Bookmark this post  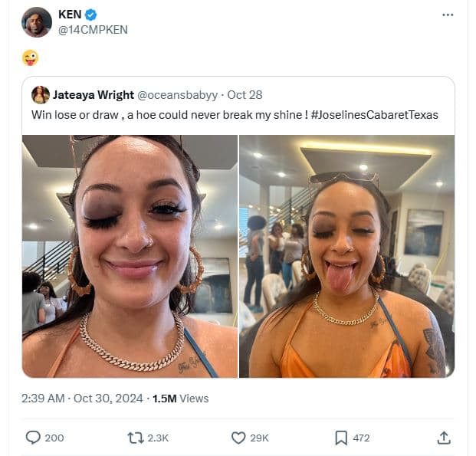click(341, 438)
